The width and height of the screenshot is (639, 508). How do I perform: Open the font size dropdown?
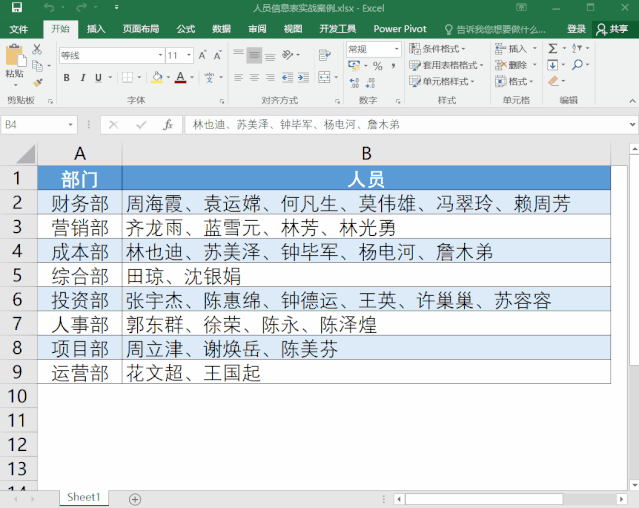(x=189, y=55)
